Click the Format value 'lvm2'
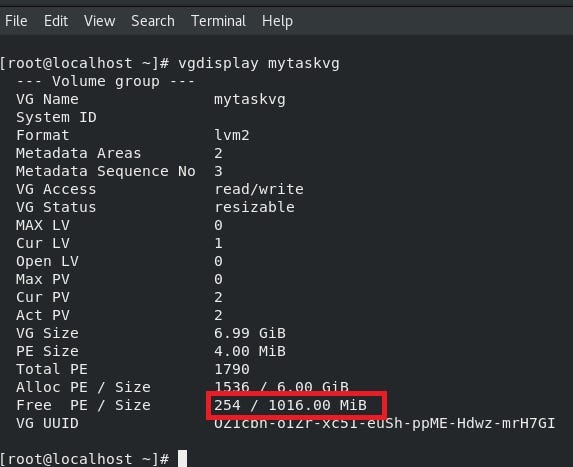This screenshot has width=573, height=467. [x=232, y=135]
